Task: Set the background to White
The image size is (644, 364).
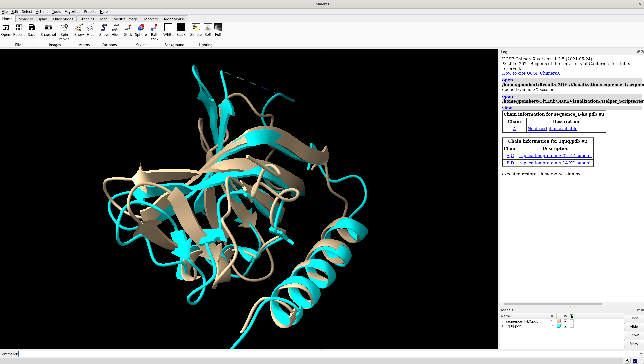Action: [168, 28]
